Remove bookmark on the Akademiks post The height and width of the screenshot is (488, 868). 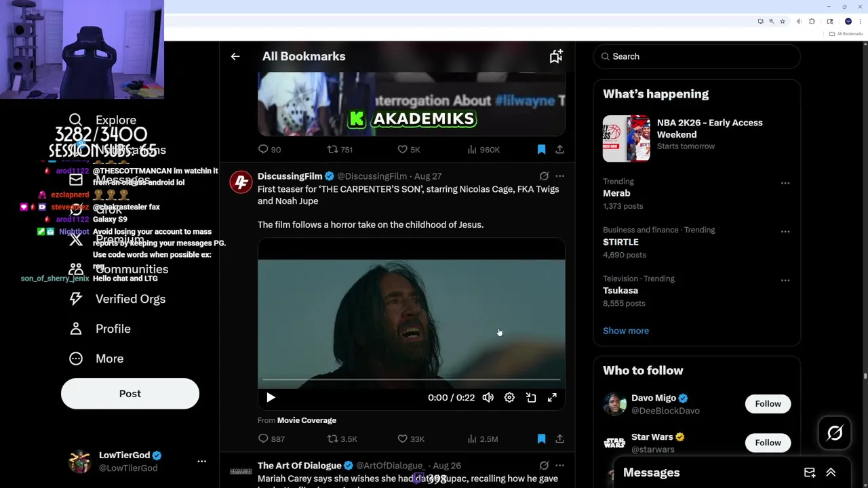(541, 149)
